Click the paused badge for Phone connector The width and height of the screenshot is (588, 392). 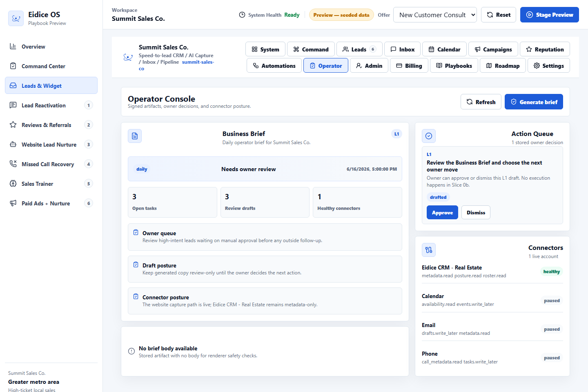(x=552, y=358)
